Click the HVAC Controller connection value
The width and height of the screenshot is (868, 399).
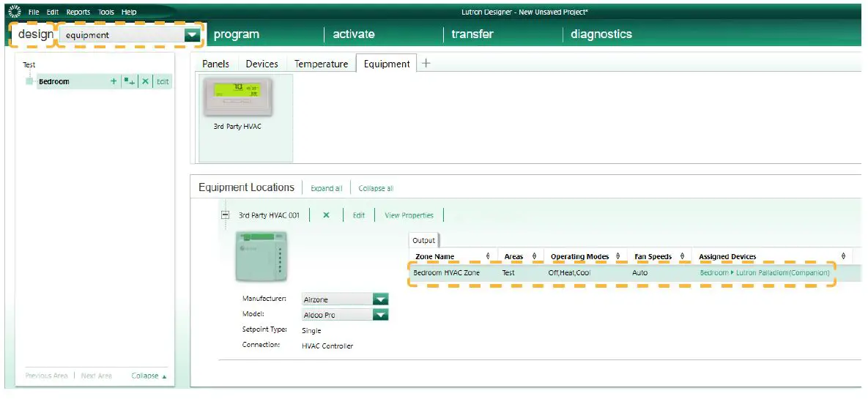[327, 346]
